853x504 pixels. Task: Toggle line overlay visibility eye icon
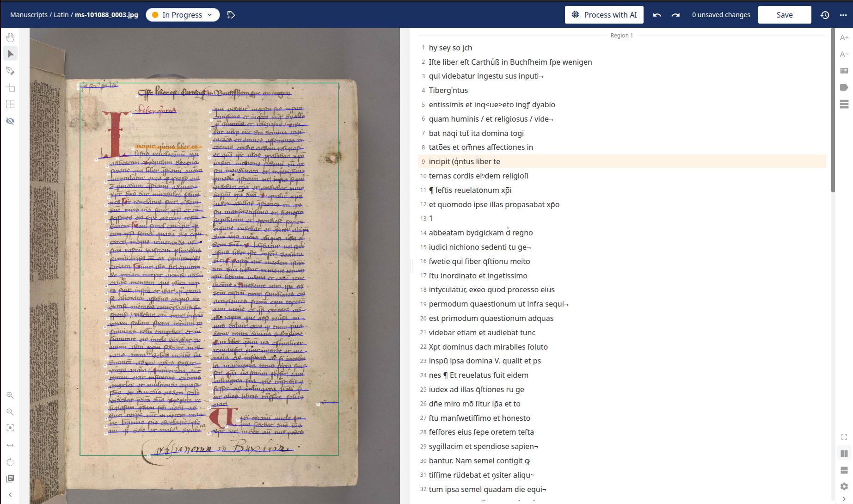[x=10, y=121]
